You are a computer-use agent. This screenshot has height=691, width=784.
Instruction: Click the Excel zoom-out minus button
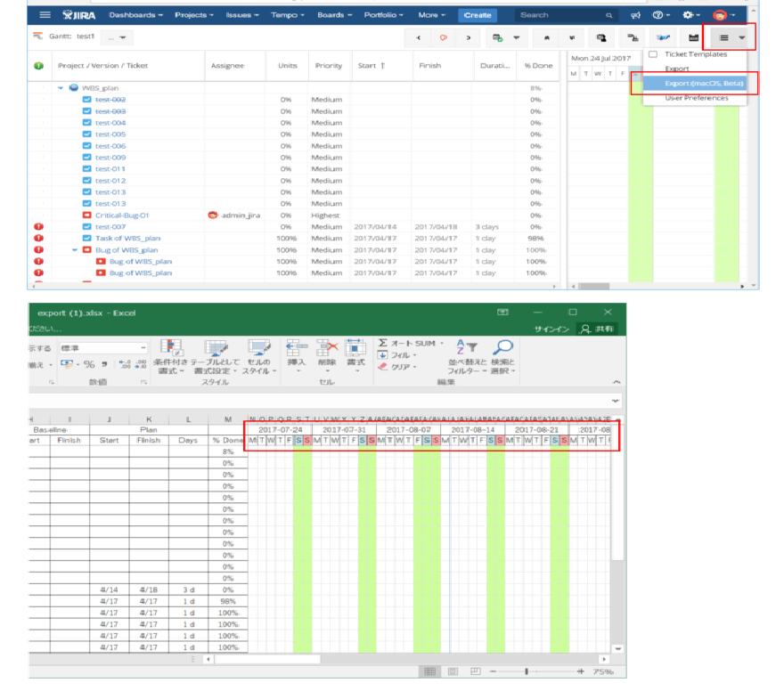(493, 671)
